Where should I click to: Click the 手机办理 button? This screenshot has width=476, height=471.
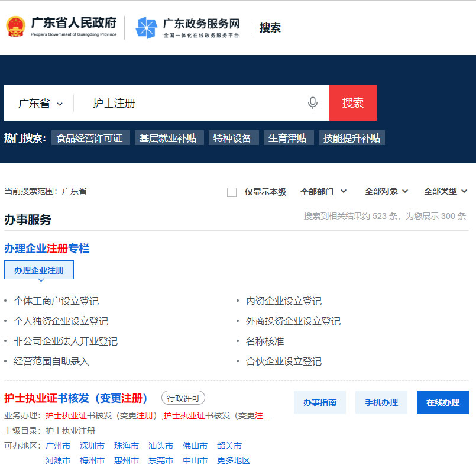[x=381, y=402]
